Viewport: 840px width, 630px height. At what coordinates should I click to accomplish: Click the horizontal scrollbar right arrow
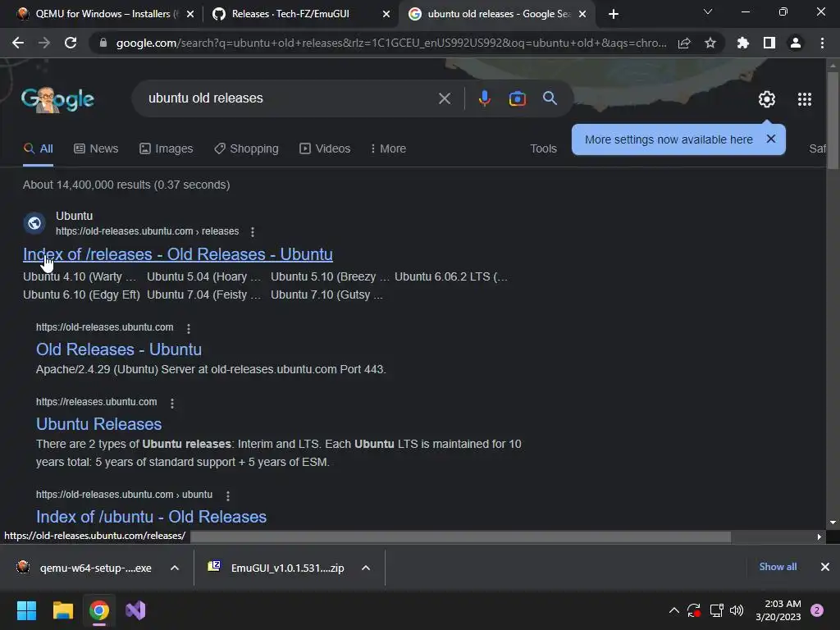(x=819, y=536)
